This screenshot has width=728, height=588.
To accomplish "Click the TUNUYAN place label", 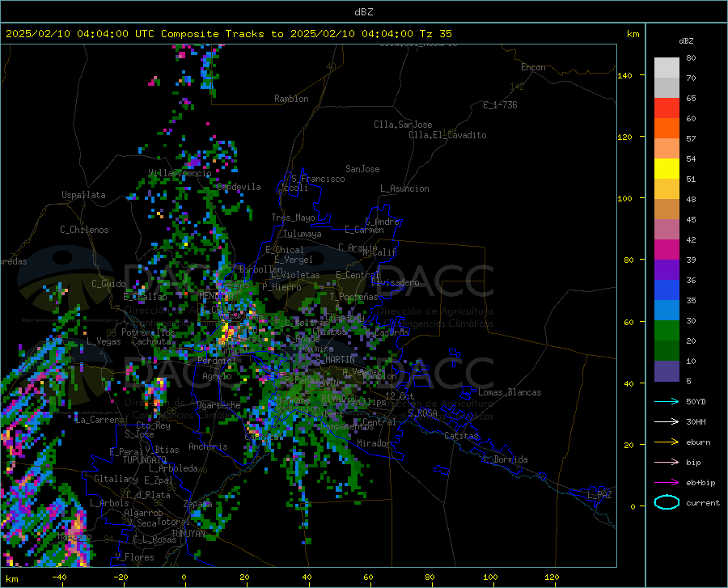I will click(188, 534).
